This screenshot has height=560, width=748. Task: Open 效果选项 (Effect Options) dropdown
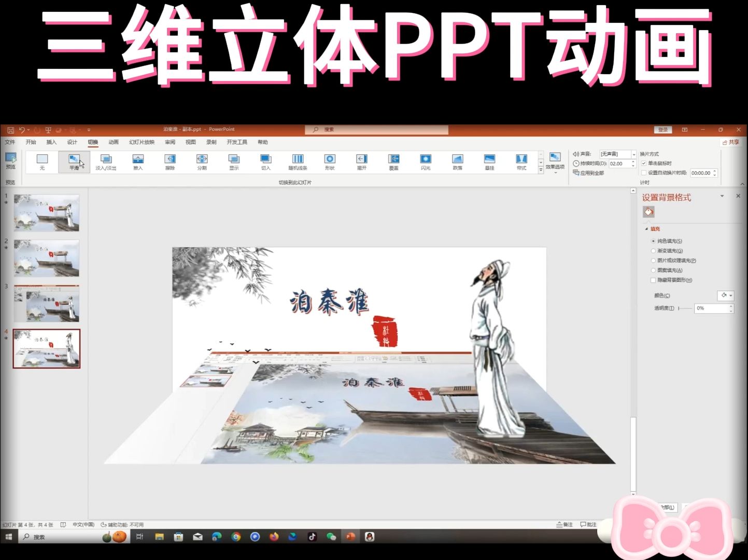coord(555,162)
